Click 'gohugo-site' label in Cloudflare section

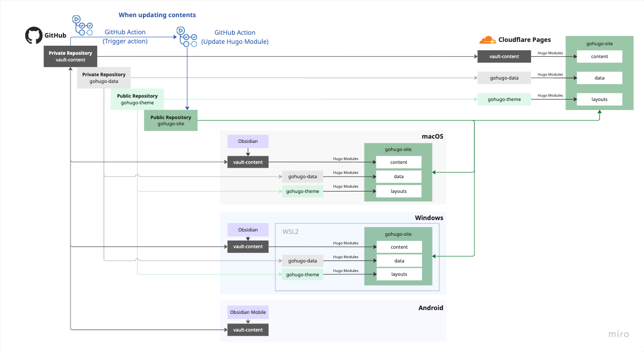599,43
